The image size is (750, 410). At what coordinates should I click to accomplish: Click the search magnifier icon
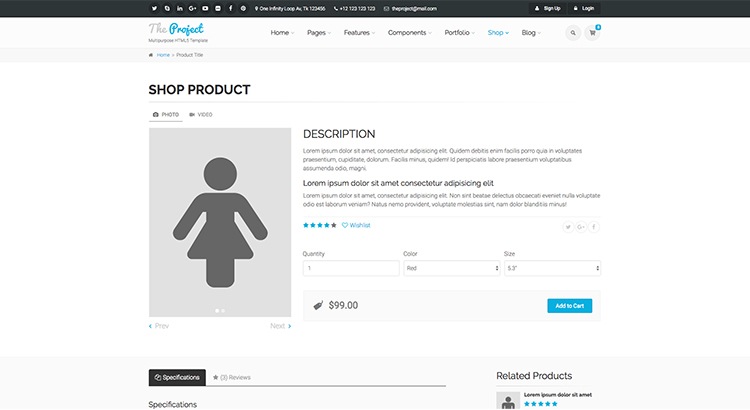pyautogui.click(x=573, y=33)
